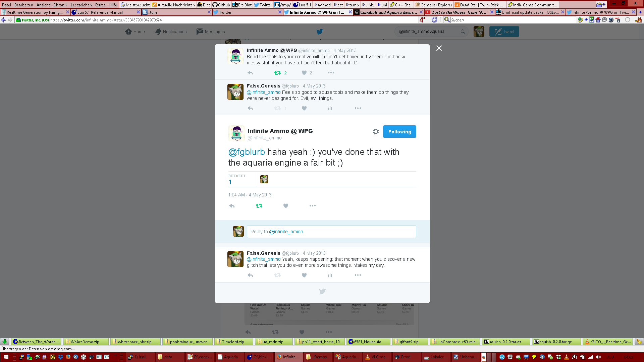This screenshot has height=362, width=644.
Task: Open more options on 'Bend the tools' tweet
Action: point(331,73)
